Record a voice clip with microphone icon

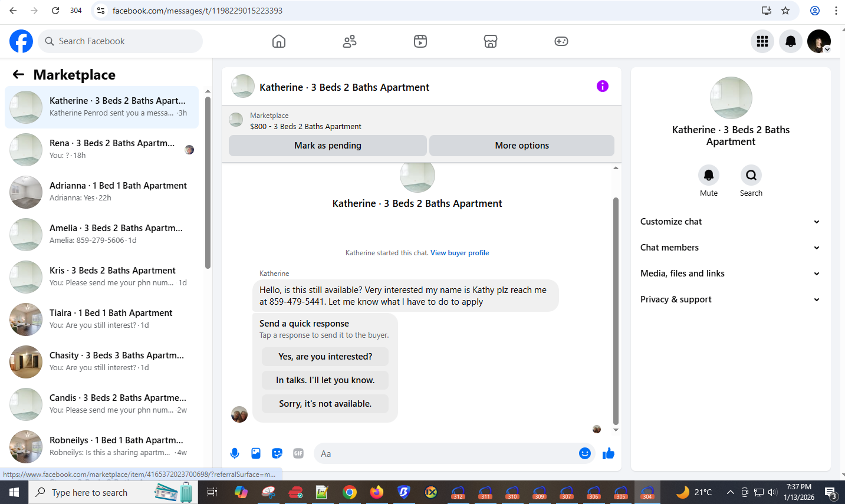click(x=235, y=453)
